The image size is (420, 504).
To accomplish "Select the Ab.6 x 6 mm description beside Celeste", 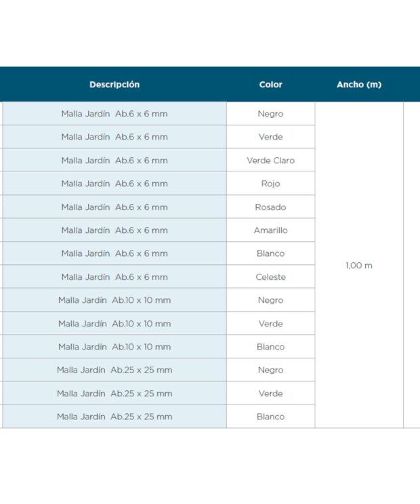I will [x=114, y=277].
